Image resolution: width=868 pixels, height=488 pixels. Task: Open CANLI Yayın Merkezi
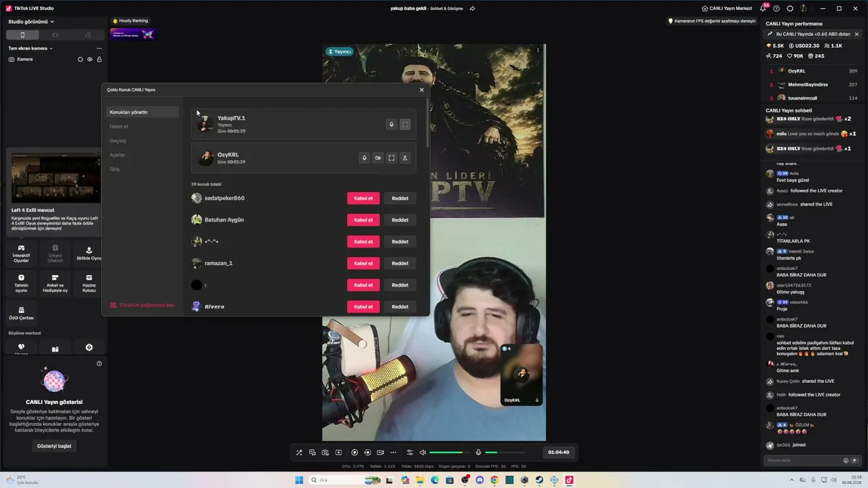(x=727, y=8)
